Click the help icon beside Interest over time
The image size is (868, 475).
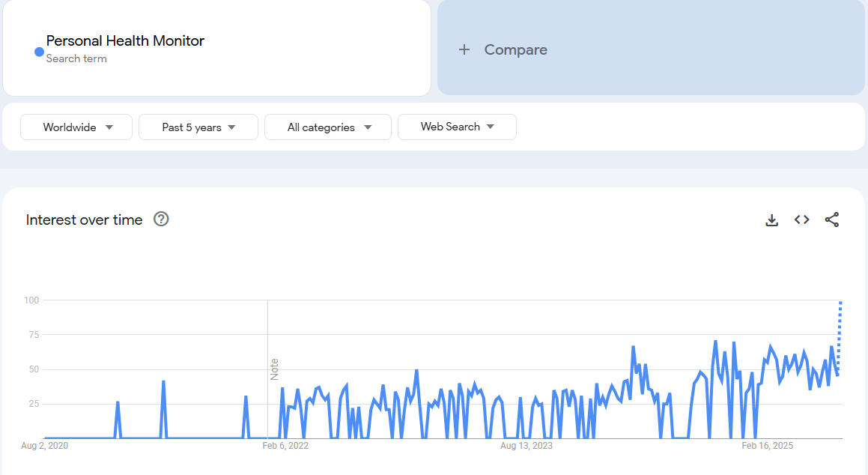[161, 220]
